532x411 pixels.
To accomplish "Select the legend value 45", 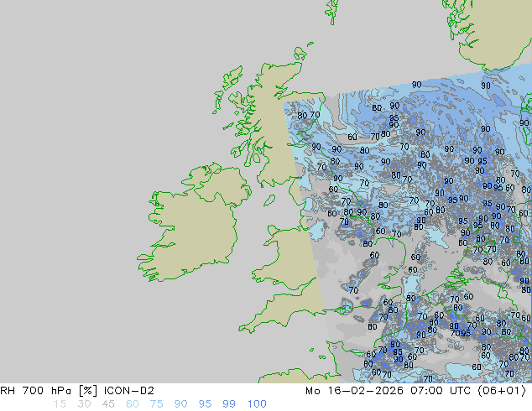I will pos(108,404).
